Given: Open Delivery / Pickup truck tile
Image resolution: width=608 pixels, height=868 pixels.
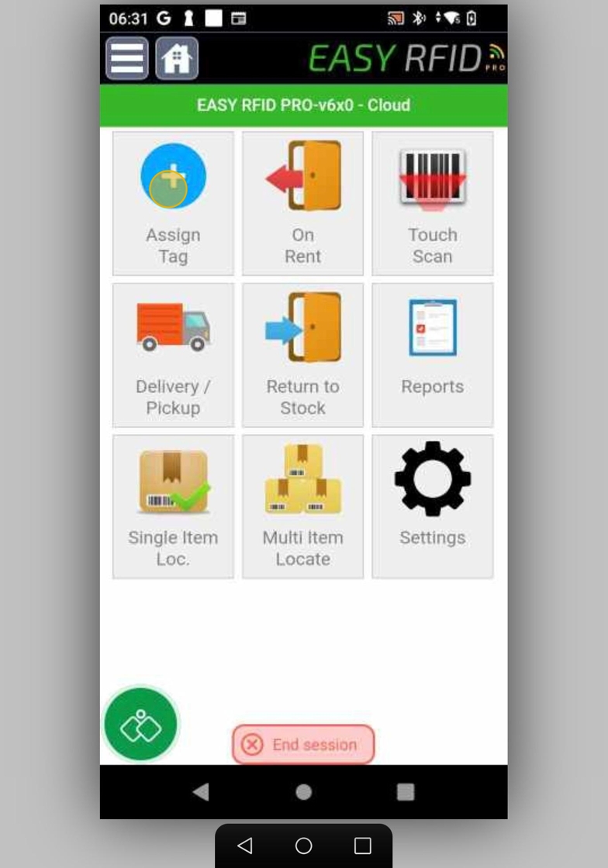Looking at the screenshot, I should point(173,355).
